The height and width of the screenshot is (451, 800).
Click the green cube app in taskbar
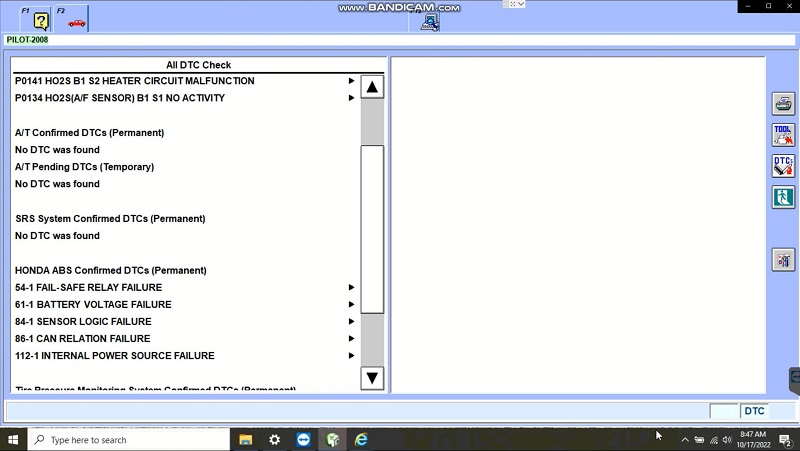pos(333,440)
